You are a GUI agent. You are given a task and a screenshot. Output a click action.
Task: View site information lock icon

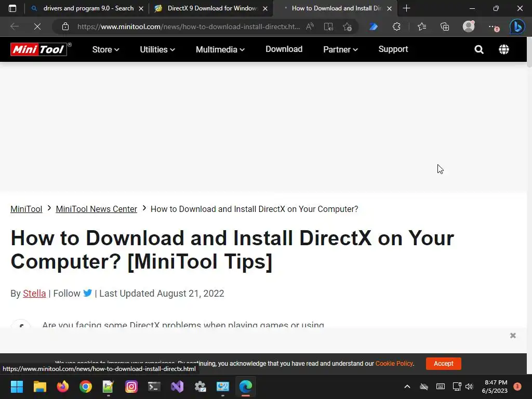point(65,26)
